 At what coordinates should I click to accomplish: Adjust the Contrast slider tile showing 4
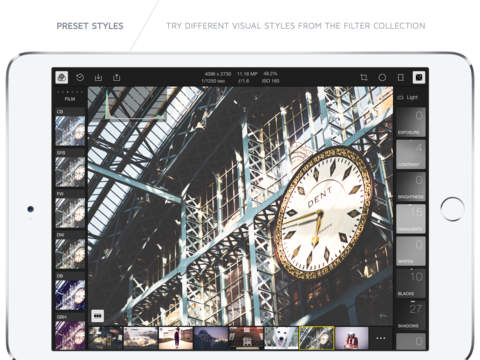pyautogui.click(x=411, y=154)
